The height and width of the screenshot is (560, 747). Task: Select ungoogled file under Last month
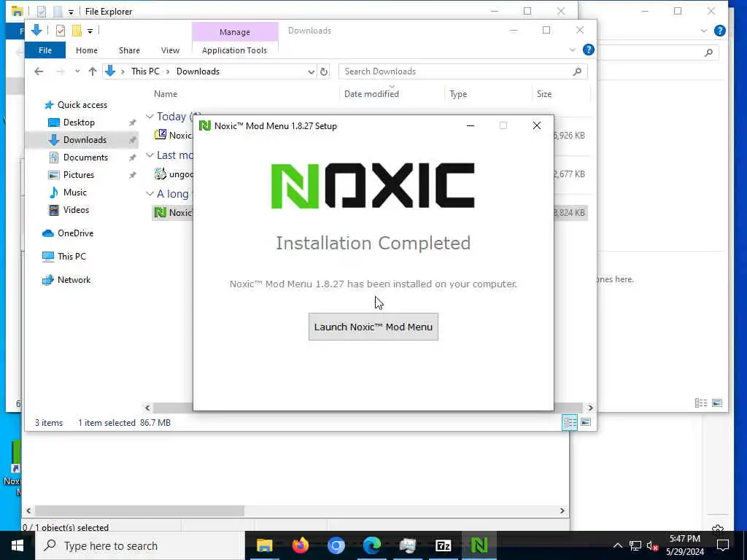(174, 174)
